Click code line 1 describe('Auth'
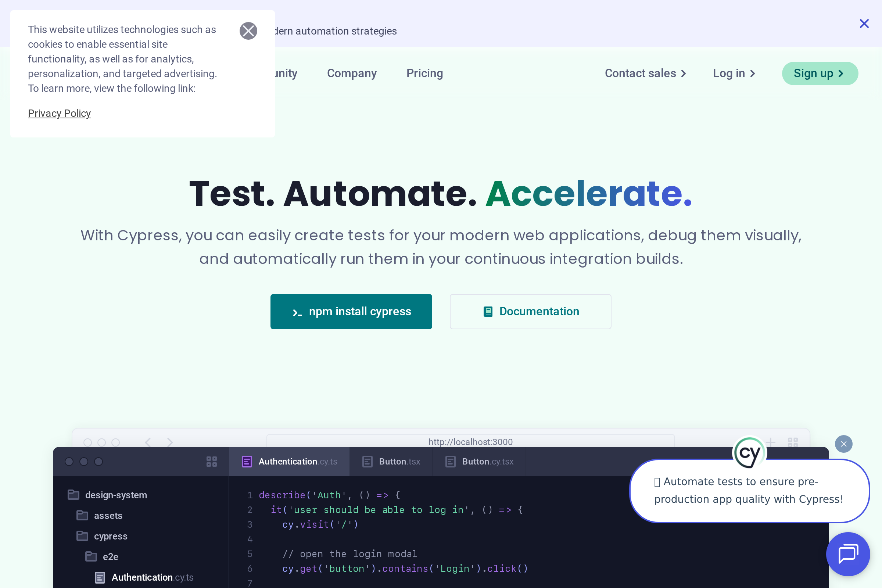The width and height of the screenshot is (882, 588). 330,495
